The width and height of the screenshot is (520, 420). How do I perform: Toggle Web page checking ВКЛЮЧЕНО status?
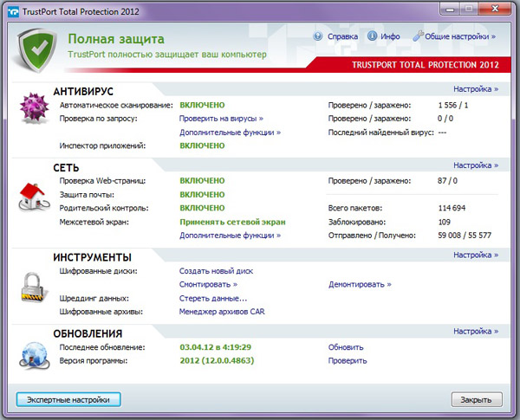[201, 180]
